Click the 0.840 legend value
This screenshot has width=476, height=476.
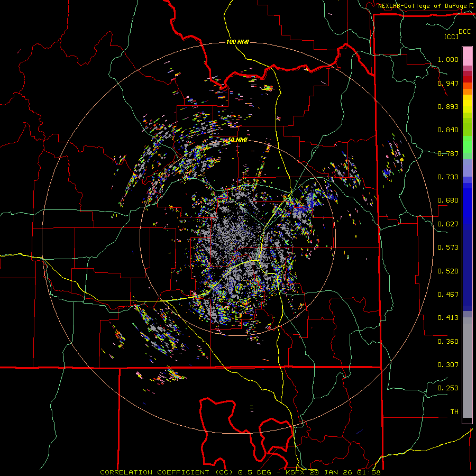[x=448, y=130]
